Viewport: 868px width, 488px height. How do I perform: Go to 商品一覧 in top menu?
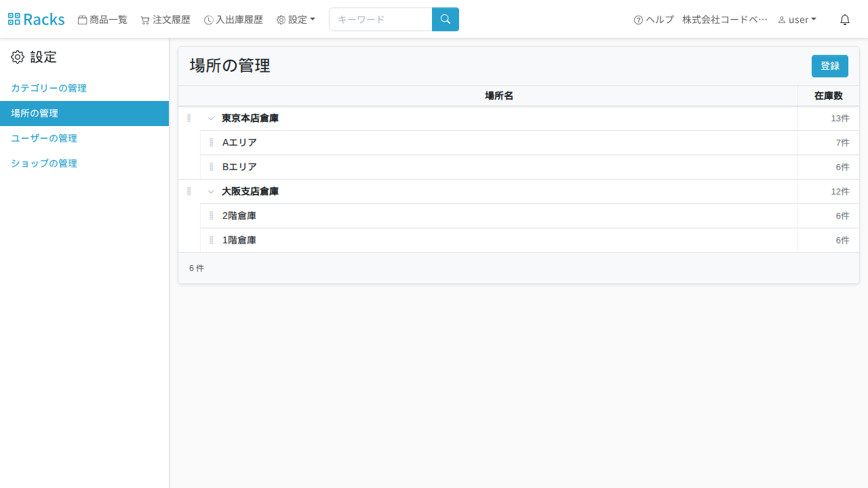tap(102, 20)
